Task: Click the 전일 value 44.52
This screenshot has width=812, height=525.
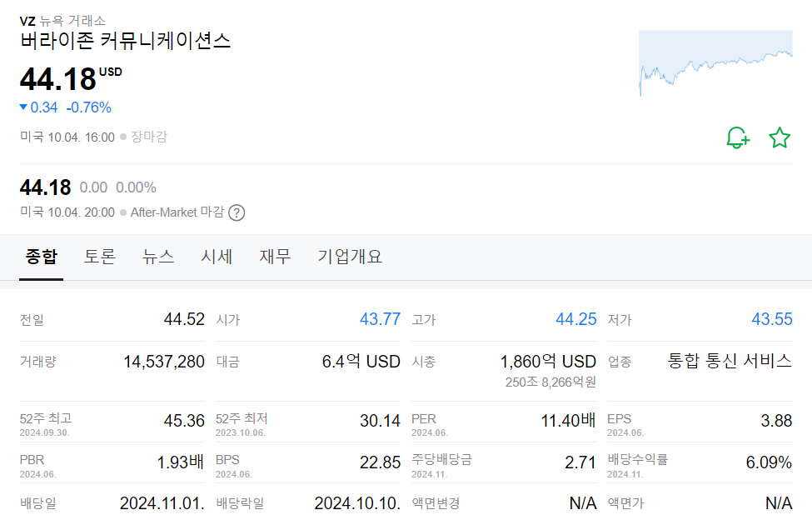Action: (x=184, y=319)
